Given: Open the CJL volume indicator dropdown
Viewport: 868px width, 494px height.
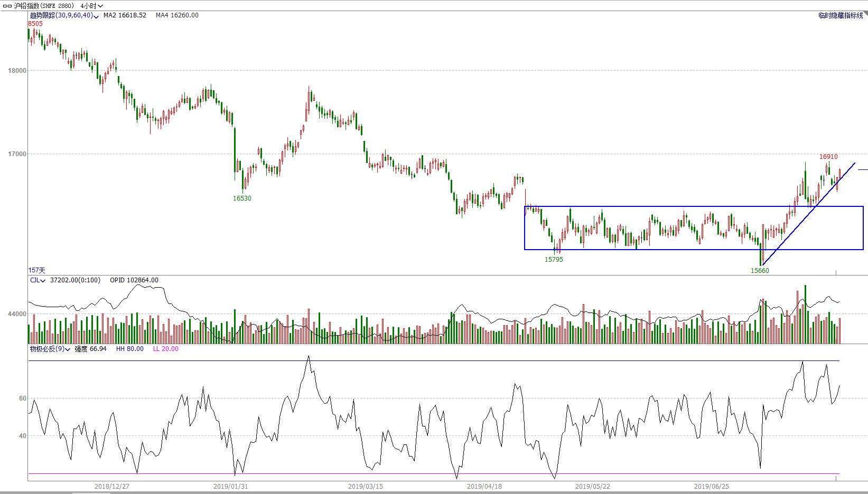Looking at the screenshot, I should click(38, 280).
